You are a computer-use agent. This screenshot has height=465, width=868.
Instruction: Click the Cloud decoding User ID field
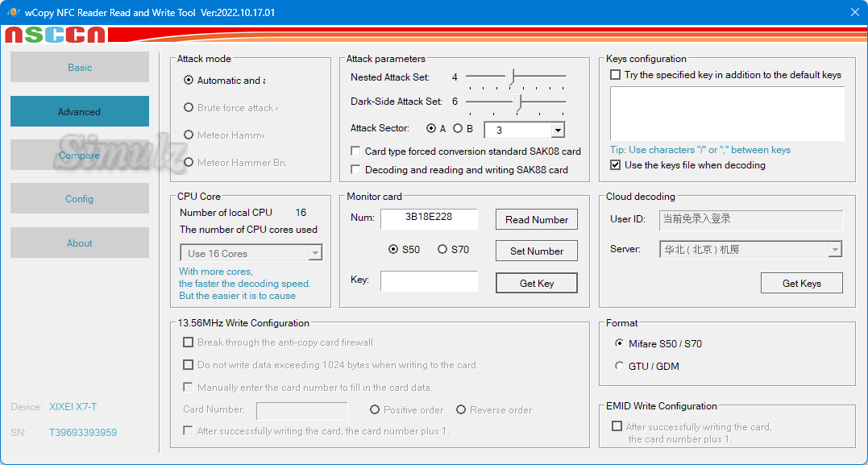(751, 220)
